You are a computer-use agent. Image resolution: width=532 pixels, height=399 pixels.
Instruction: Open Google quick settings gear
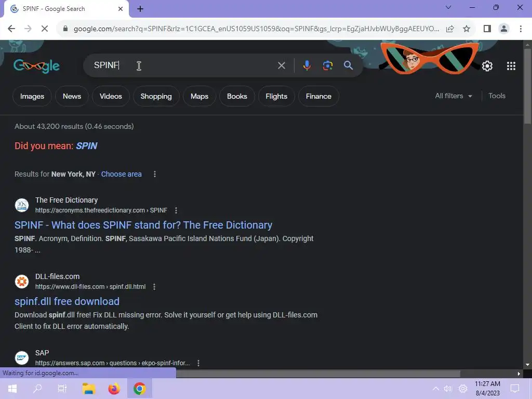tap(487, 66)
